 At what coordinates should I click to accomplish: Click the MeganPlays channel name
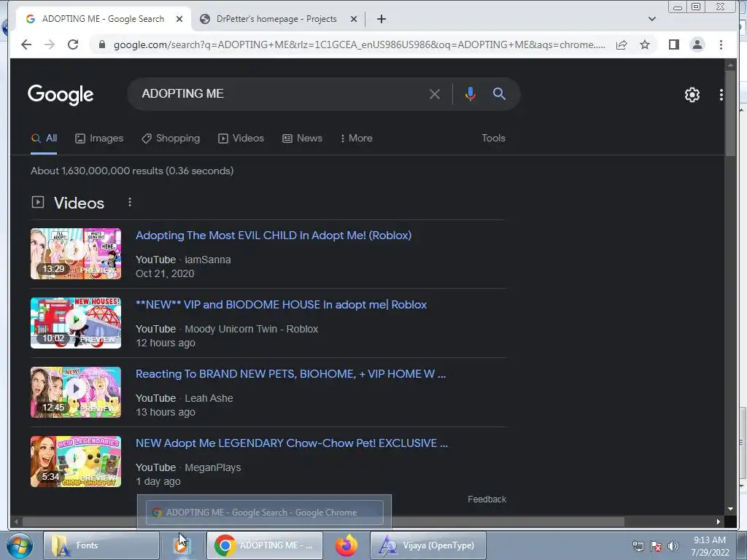213,467
